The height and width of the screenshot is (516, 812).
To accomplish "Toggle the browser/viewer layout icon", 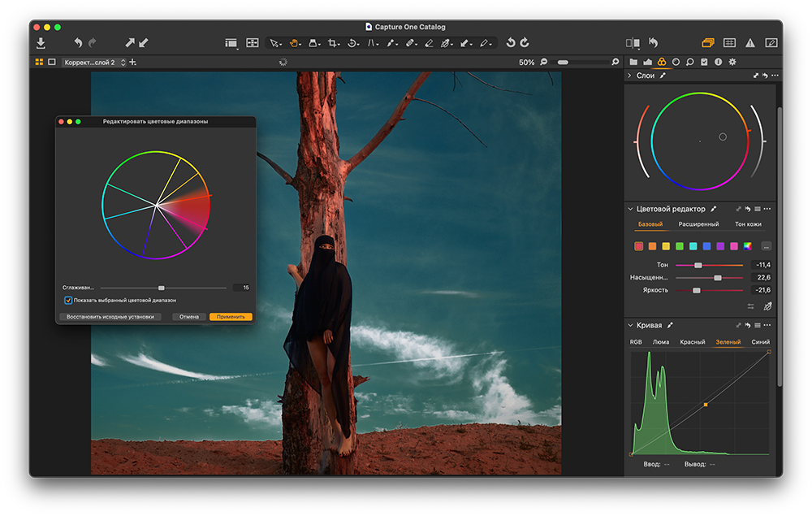I will [x=231, y=43].
